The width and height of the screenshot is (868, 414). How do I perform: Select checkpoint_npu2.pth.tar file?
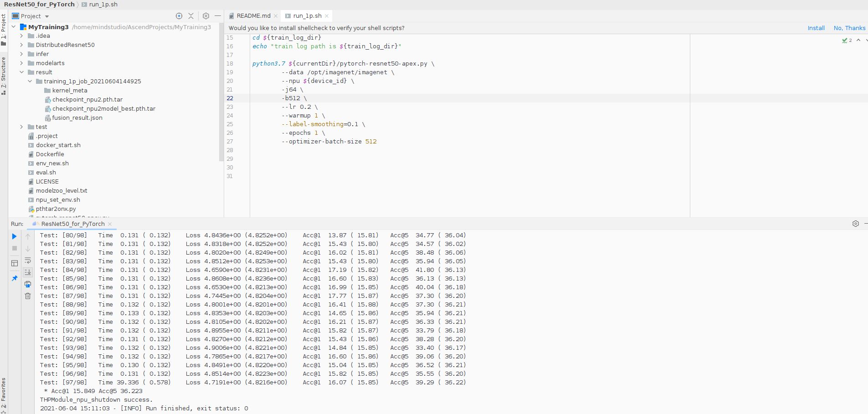coord(87,100)
